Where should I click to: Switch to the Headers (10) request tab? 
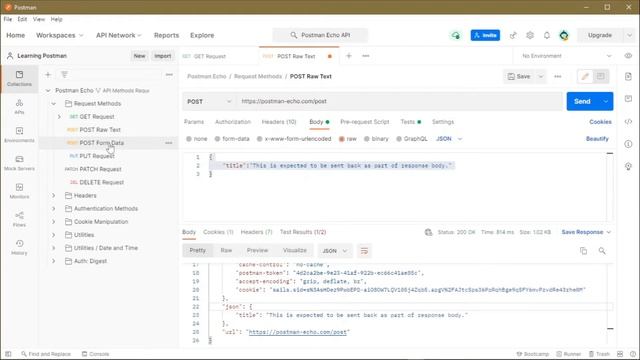pos(279,122)
